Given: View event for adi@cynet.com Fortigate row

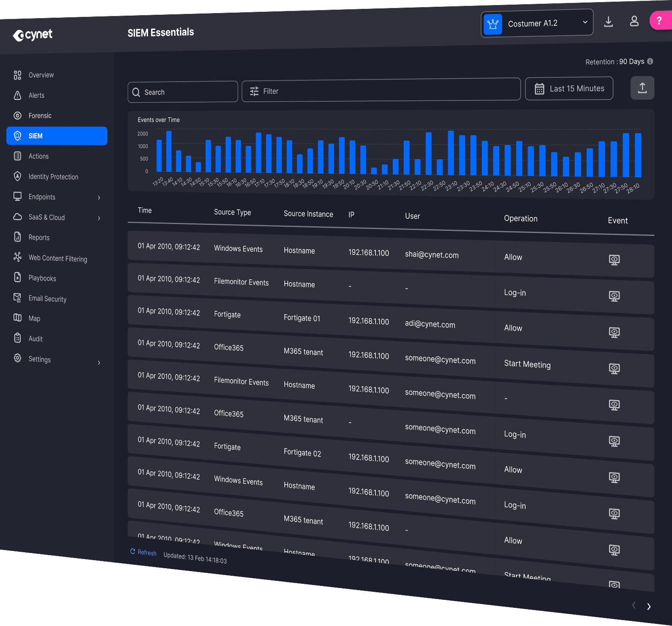Looking at the screenshot, I should click(614, 332).
